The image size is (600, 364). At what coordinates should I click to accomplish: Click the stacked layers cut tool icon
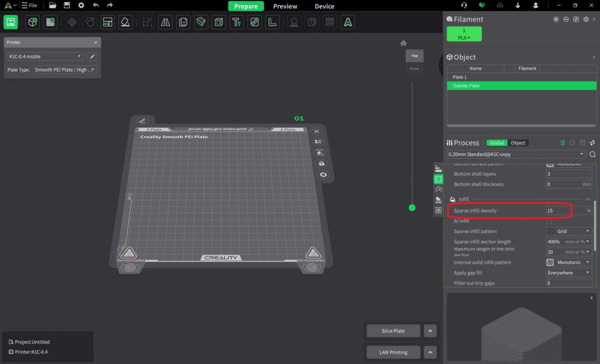coord(201,22)
